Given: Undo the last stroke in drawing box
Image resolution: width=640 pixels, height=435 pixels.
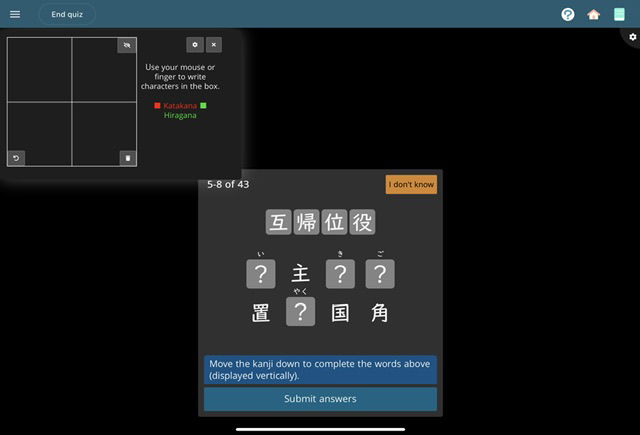Looking at the screenshot, I should point(16,158).
